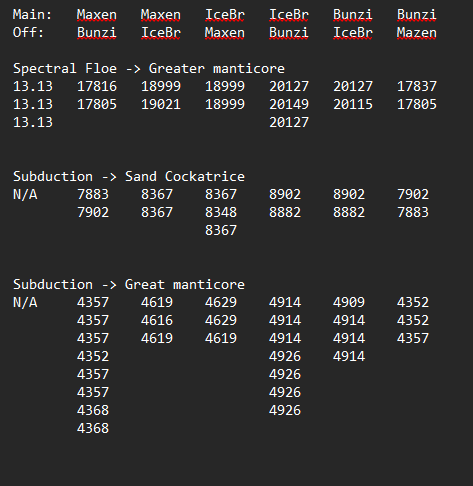Click N/A under the Great manticore heading
The width and height of the screenshot is (473, 486).
[x=25, y=303]
